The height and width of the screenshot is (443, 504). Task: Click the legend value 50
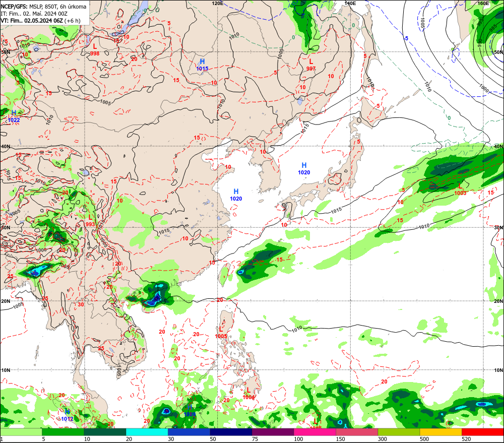pos(213,439)
